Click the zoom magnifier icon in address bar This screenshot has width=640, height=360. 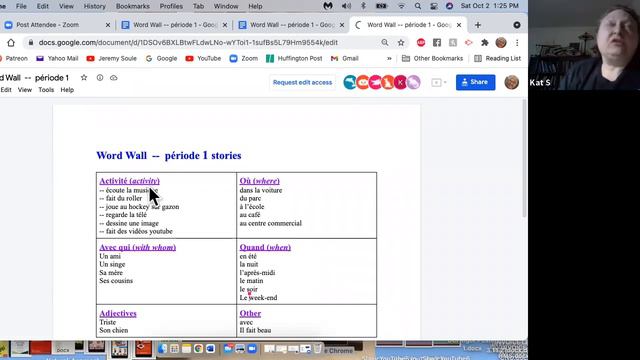coord(384,42)
